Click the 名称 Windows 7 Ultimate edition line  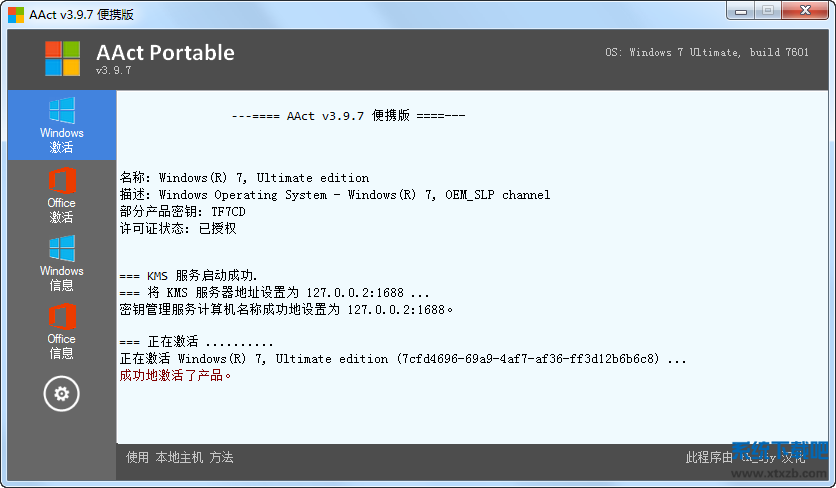(x=244, y=177)
